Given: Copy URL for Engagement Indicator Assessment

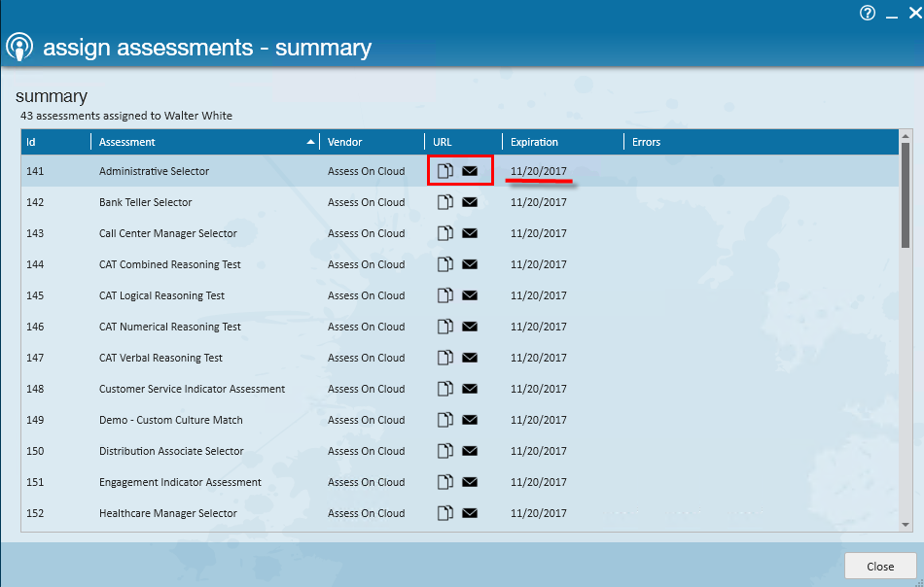Looking at the screenshot, I should (444, 482).
